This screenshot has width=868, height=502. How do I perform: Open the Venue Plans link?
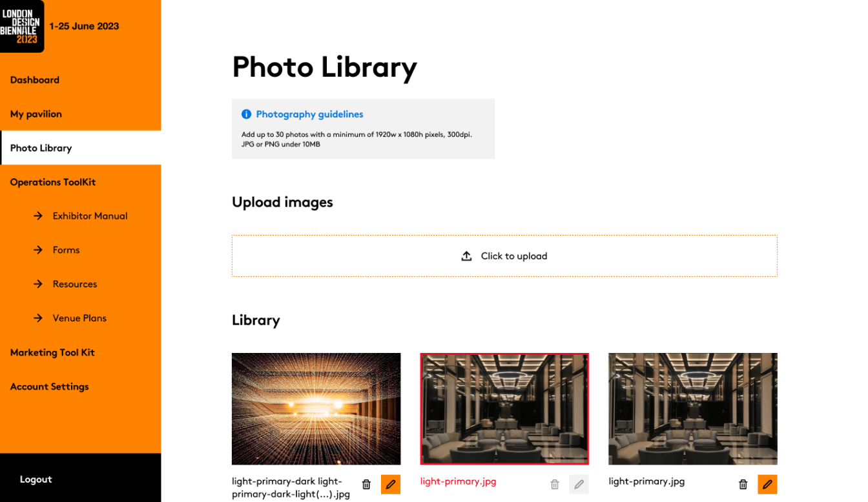80,318
